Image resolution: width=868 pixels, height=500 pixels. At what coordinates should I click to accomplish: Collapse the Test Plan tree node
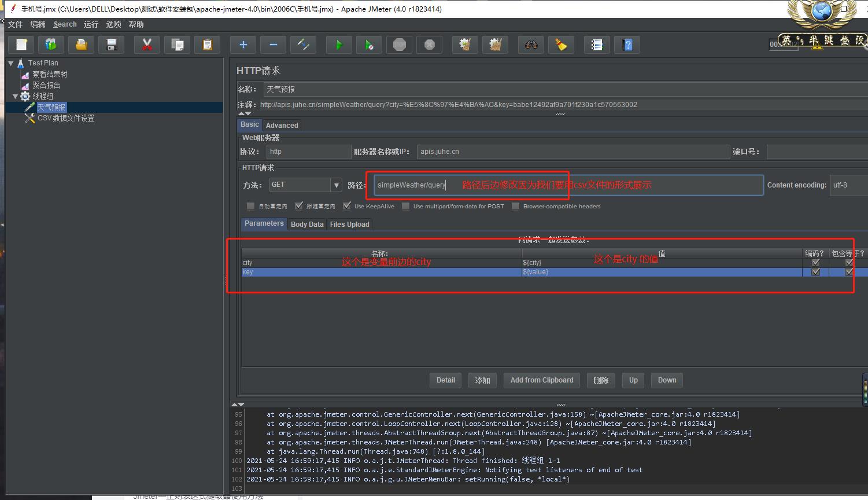10,63
